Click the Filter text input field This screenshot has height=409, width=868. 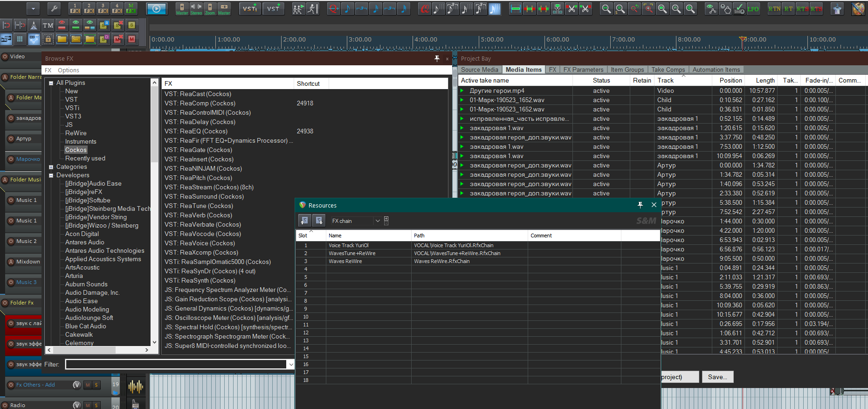pos(176,364)
